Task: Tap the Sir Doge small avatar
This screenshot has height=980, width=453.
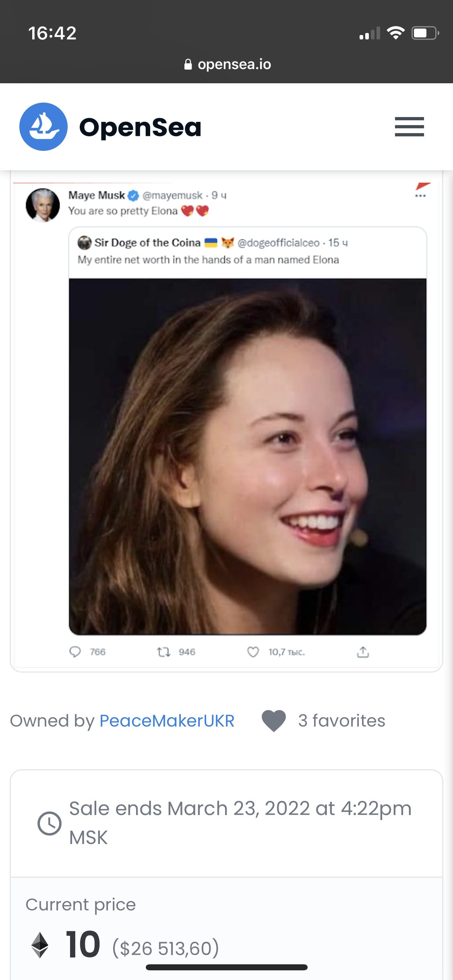Action: pyautogui.click(x=85, y=243)
